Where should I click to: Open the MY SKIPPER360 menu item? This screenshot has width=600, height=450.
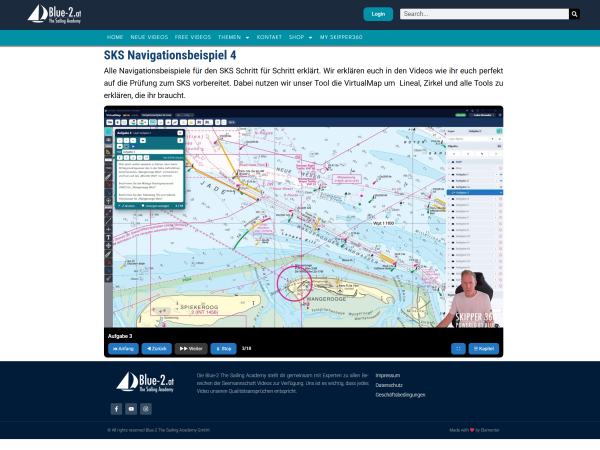coord(341,37)
